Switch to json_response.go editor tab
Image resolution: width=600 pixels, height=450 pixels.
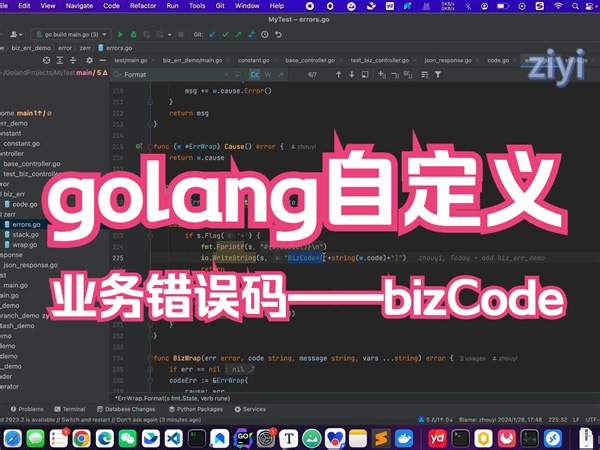pyautogui.click(x=448, y=60)
